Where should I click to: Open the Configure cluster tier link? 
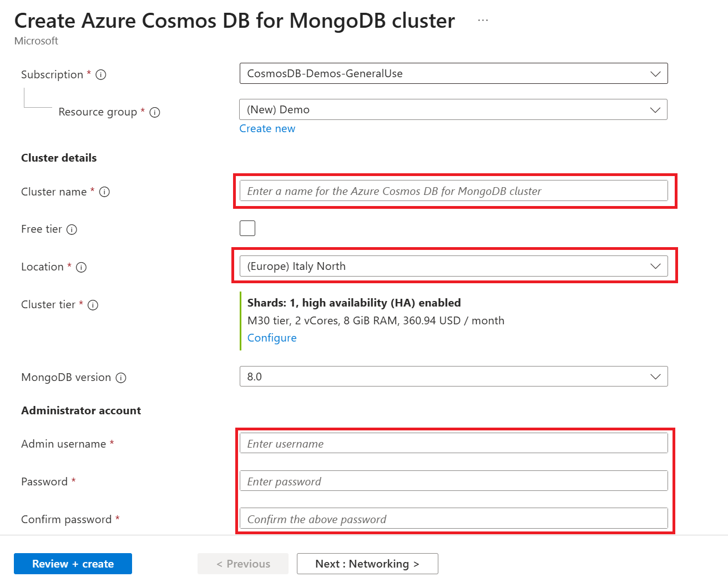click(x=272, y=338)
